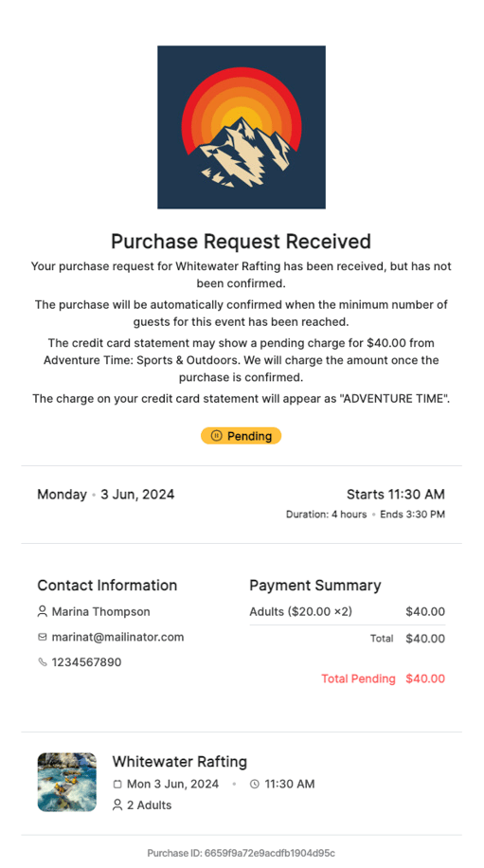Click the calendar icon beside Mon 3 Jun, 2024
Image resolution: width=484 pixels, height=868 pixels.
(x=117, y=784)
